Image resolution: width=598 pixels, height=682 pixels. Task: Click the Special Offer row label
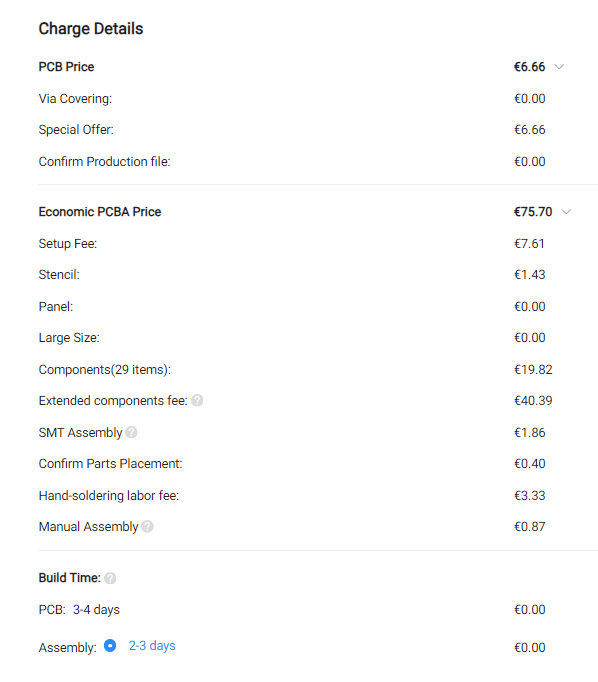point(76,130)
